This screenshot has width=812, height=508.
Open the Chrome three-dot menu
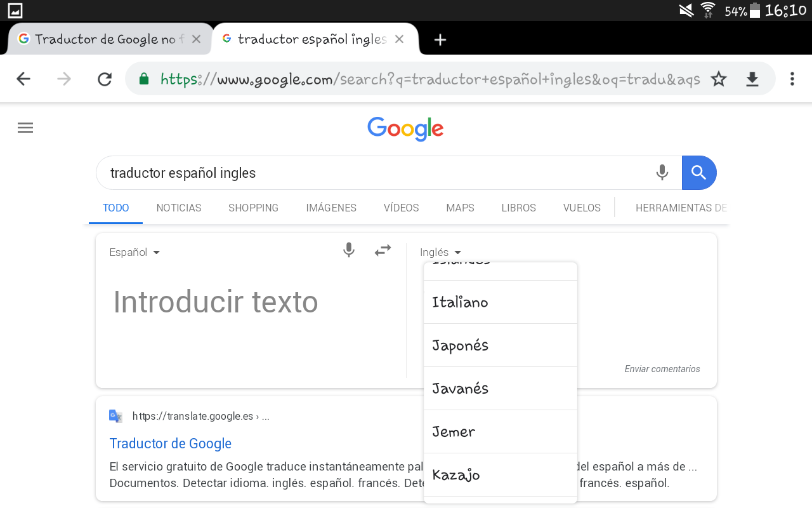tap(792, 79)
